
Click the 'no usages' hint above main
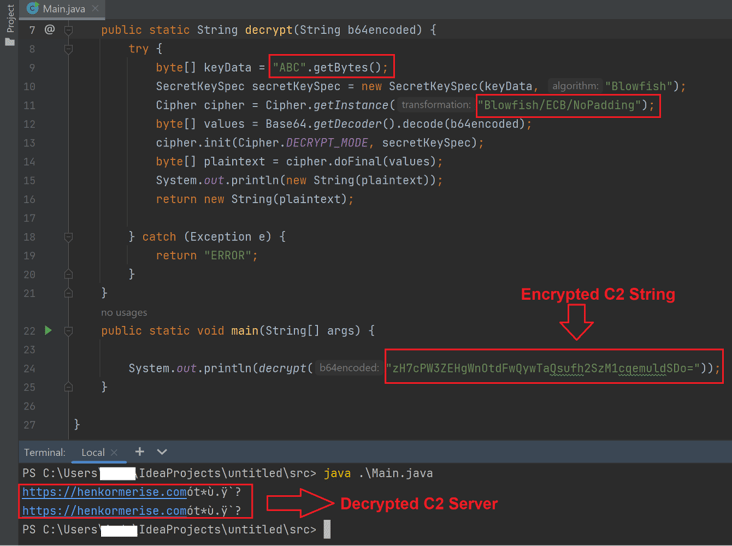pos(124,313)
